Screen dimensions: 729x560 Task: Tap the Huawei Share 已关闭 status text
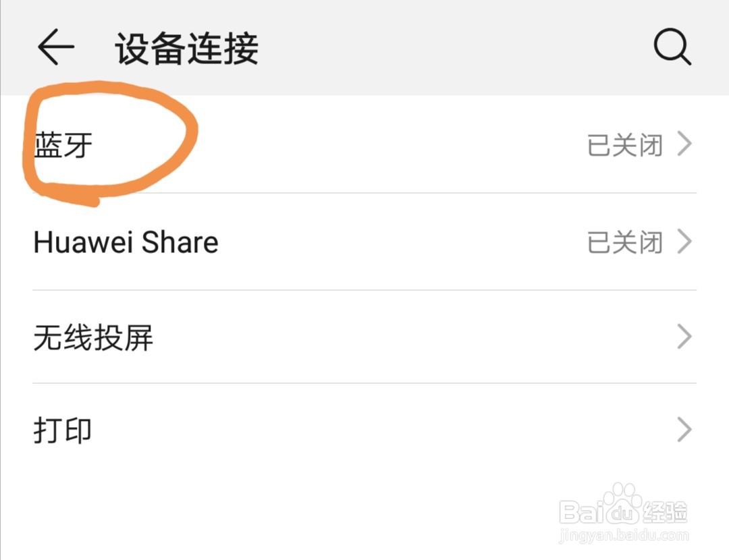(x=625, y=242)
